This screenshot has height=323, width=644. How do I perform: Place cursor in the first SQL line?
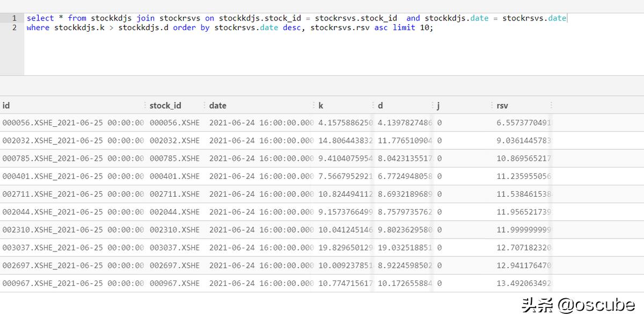(x=268, y=18)
